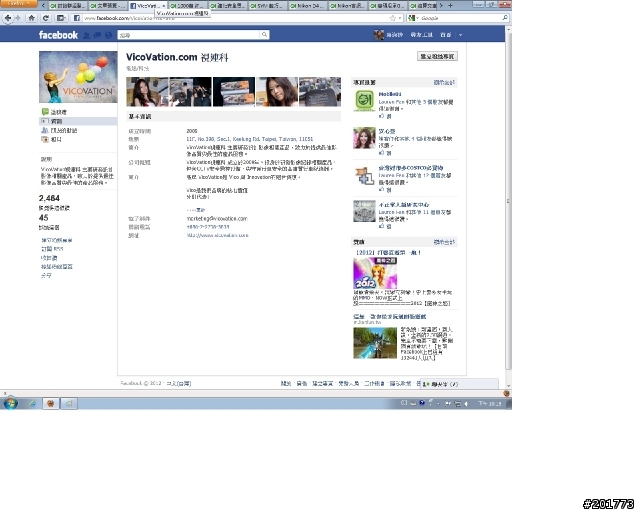Open the Chinese (Taiwan) language link in footer
The image size is (640, 512).
pos(179,383)
